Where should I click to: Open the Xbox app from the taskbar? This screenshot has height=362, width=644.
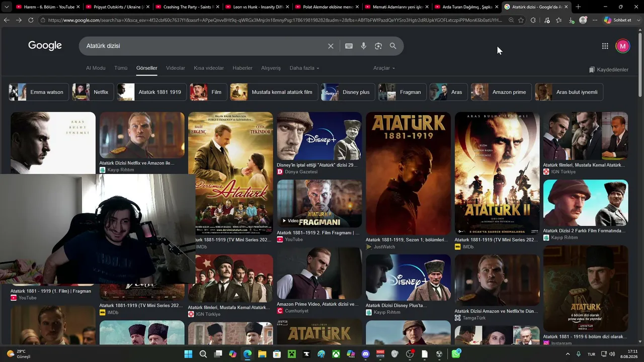(x=336, y=354)
